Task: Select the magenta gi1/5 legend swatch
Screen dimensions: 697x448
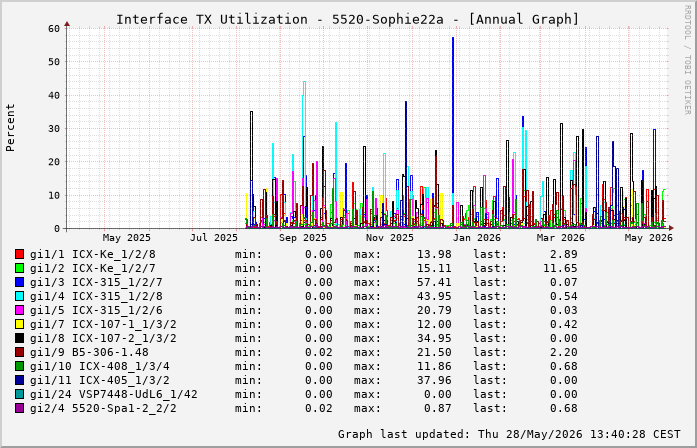Action: (x=20, y=310)
